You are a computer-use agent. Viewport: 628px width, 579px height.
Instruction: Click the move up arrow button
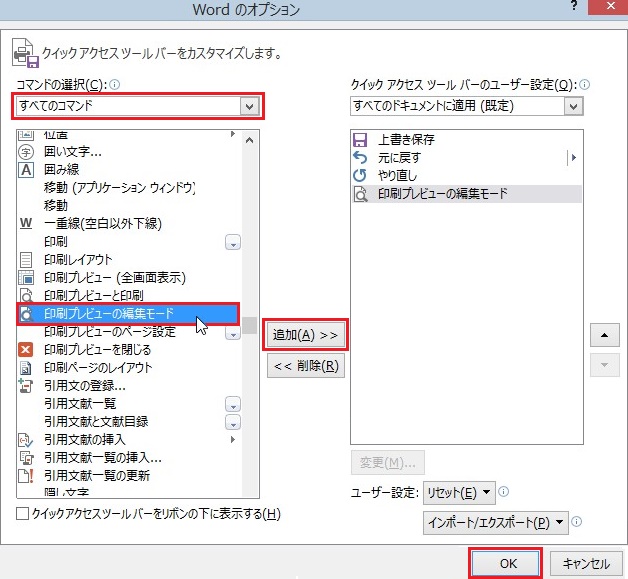[604, 335]
